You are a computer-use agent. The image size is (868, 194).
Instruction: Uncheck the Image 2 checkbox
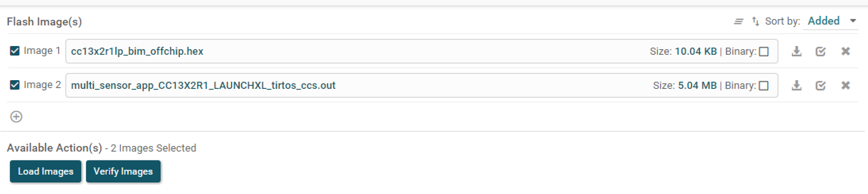pyautogui.click(x=15, y=85)
